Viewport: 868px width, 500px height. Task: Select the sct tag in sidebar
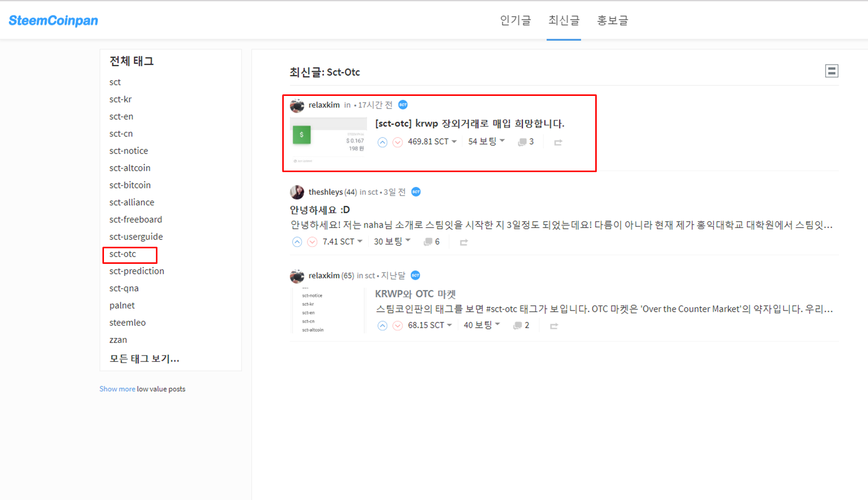(115, 82)
